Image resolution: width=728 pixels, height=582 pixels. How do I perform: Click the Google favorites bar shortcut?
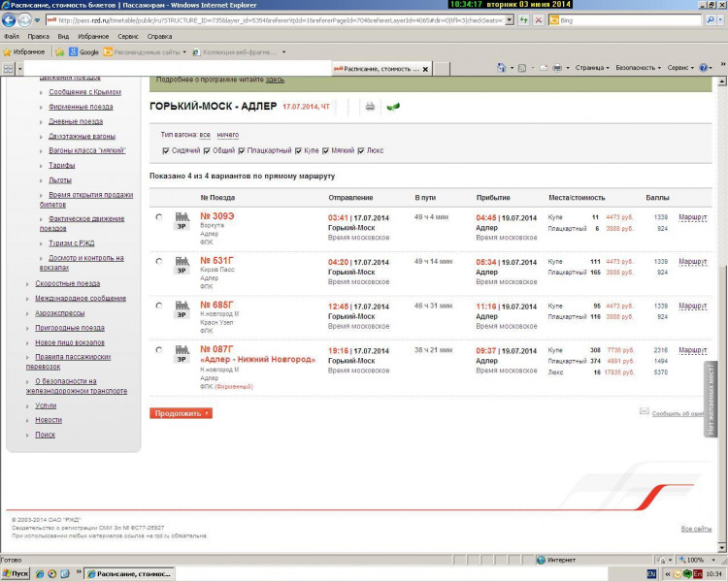tap(83, 51)
